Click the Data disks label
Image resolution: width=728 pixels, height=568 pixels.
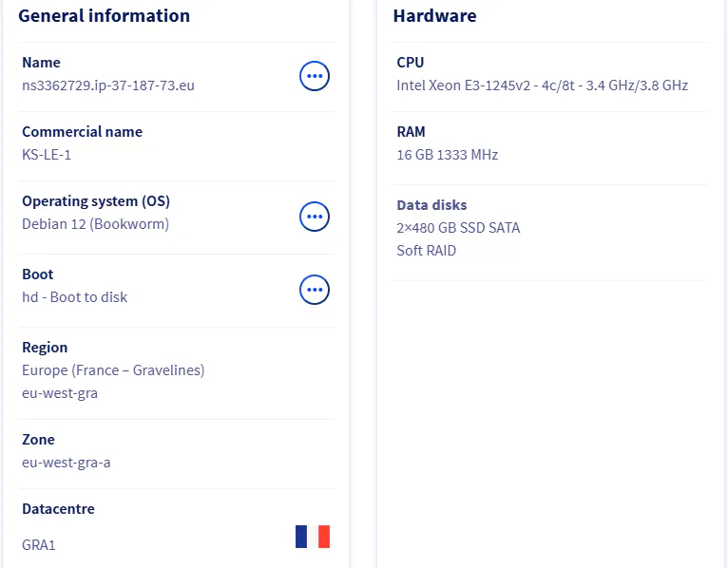pos(431,205)
